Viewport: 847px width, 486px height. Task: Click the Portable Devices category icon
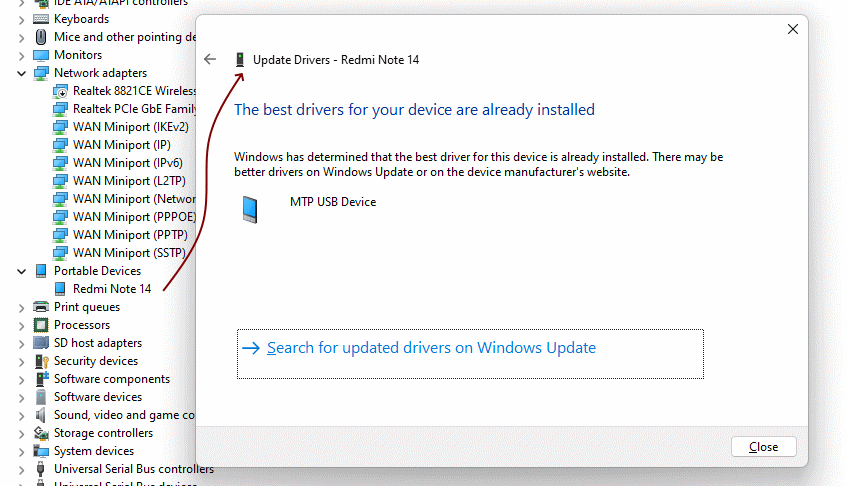tap(41, 271)
